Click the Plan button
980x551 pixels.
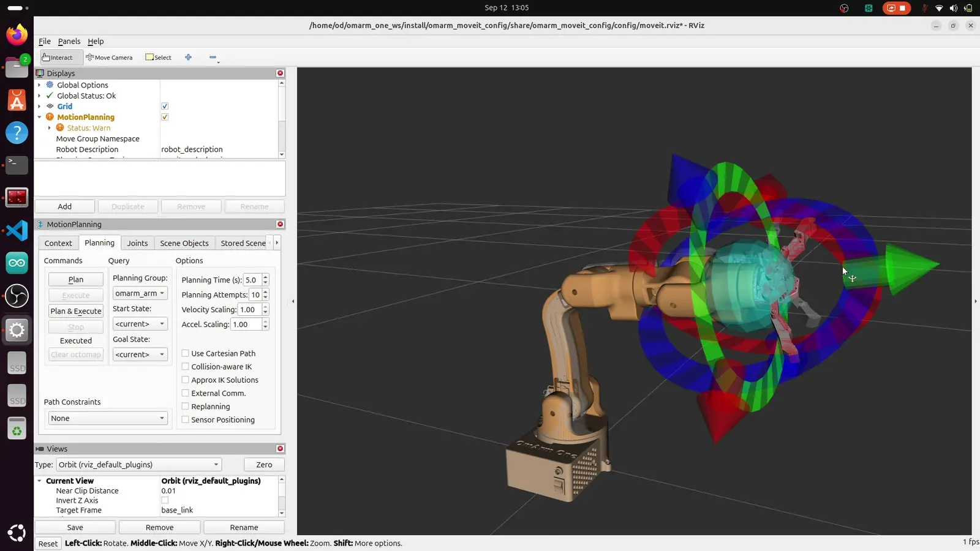[76, 279]
